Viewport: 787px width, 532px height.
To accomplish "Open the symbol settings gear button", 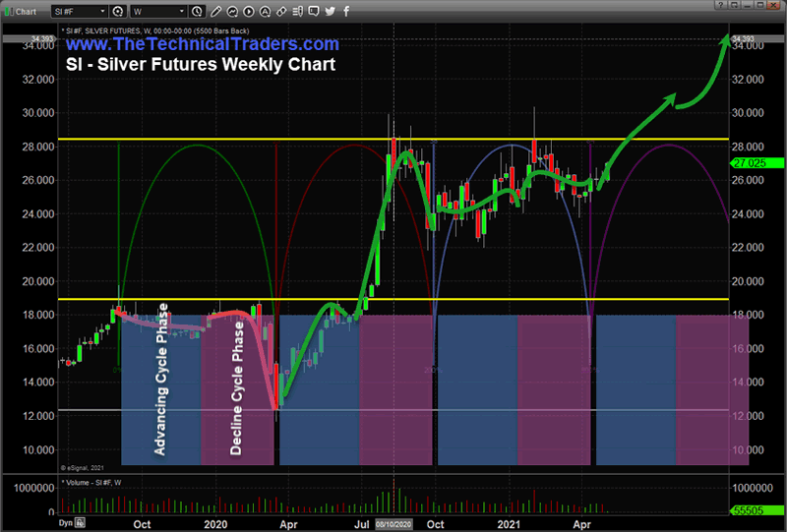I will [x=118, y=12].
